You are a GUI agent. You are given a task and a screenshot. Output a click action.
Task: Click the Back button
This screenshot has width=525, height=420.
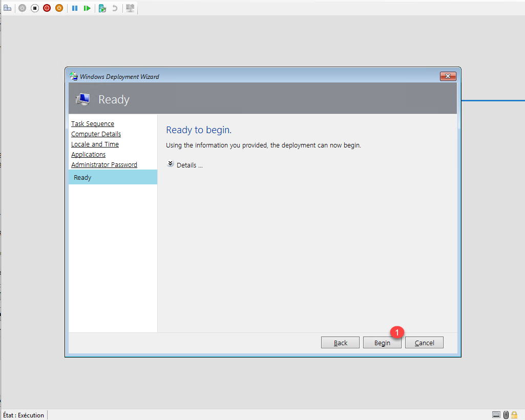340,343
